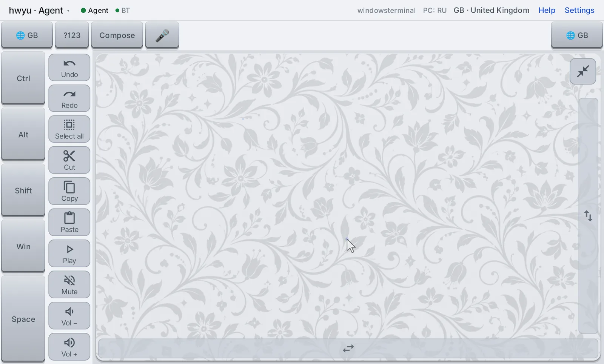Toggle the Ctrl modifier key
This screenshot has height=364, width=604.
23,78
